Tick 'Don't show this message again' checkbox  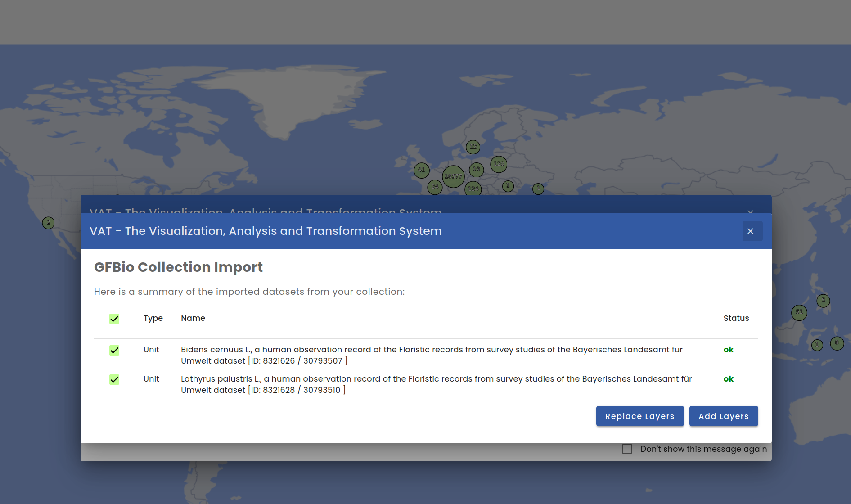(x=627, y=449)
